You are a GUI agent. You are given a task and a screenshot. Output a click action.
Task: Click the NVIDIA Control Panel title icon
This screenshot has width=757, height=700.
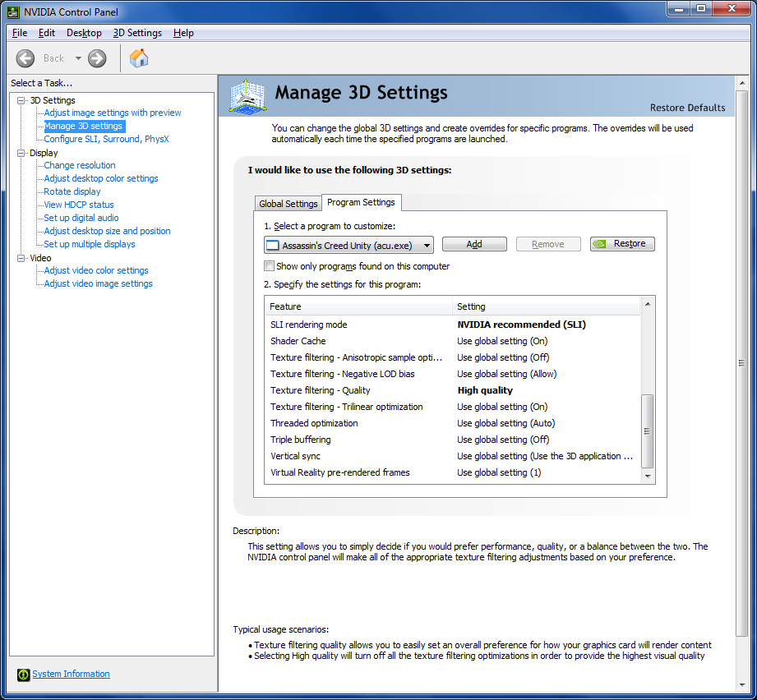coord(13,12)
